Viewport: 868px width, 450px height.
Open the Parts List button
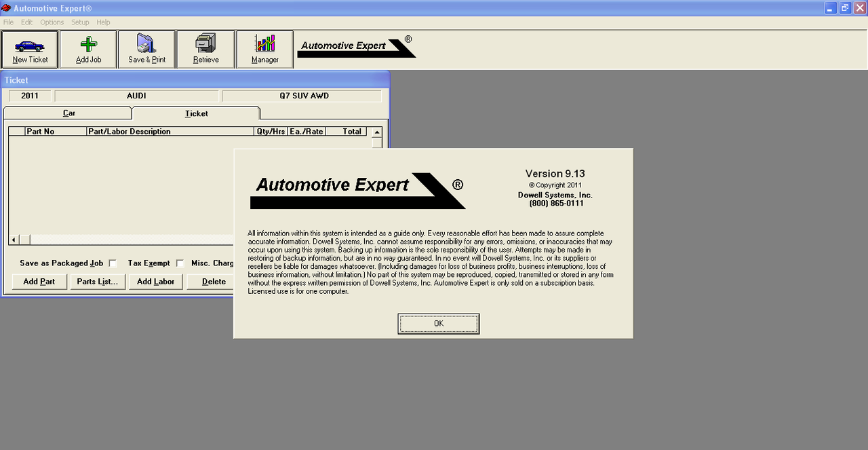coord(98,282)
